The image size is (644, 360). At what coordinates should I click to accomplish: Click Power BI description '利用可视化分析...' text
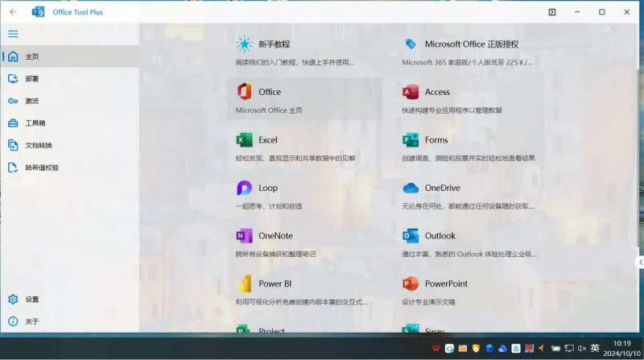click(x=301, y=302)
